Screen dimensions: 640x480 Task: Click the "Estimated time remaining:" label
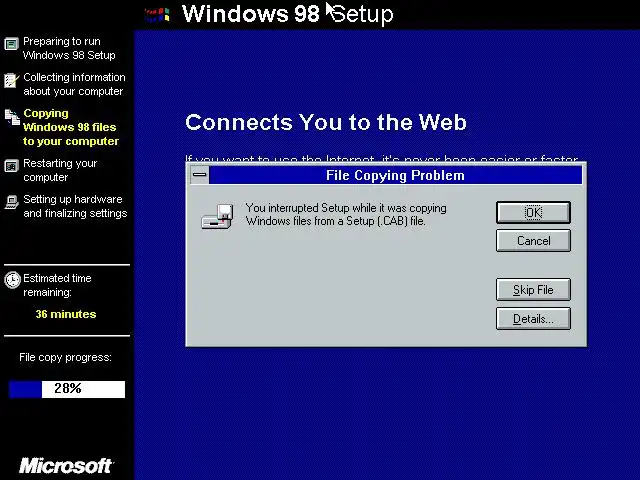57,285
